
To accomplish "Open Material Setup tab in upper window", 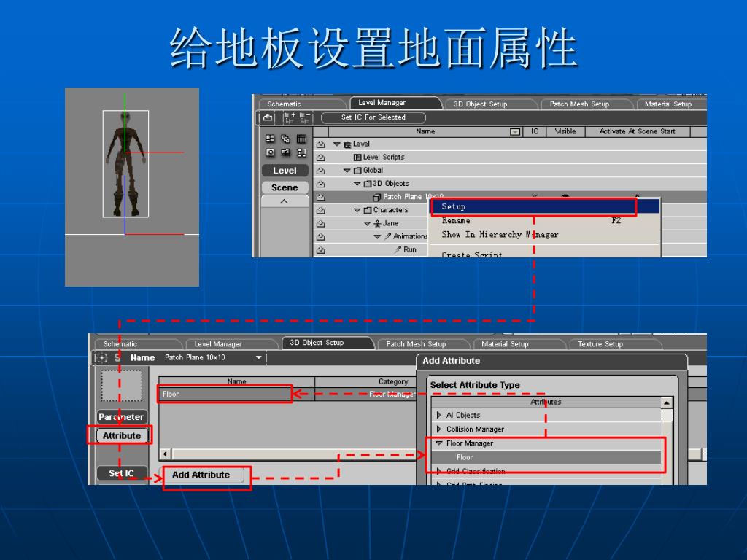I will click(671, 104).
